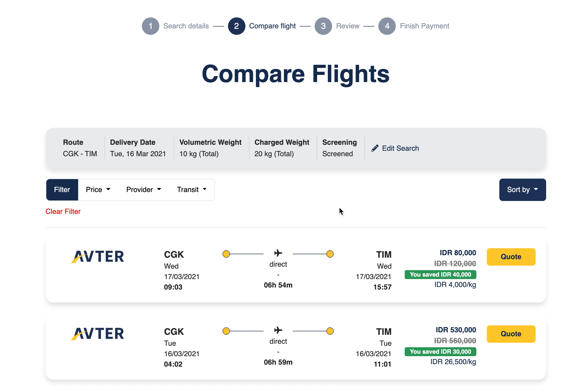Click step 1 circle for Search details
This screenshot has height=392, width=576.
(150, 26)
